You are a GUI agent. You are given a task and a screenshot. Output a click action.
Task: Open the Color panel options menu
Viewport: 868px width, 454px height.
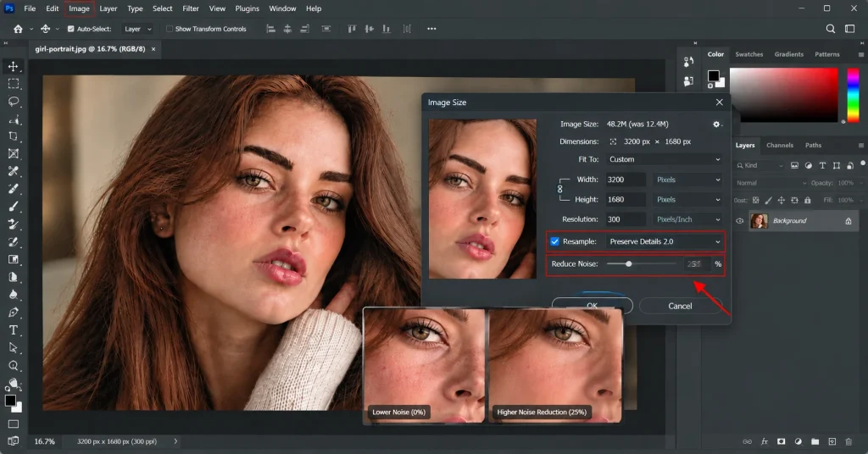click(861, 54)
